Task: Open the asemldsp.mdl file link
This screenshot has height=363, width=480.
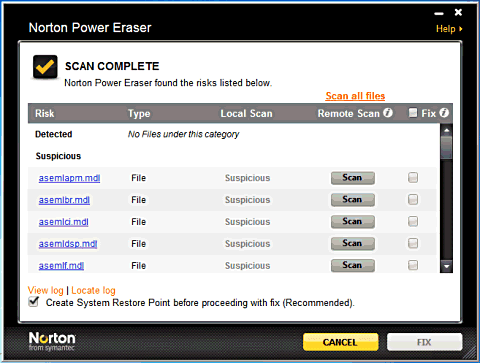Action: 68,244
